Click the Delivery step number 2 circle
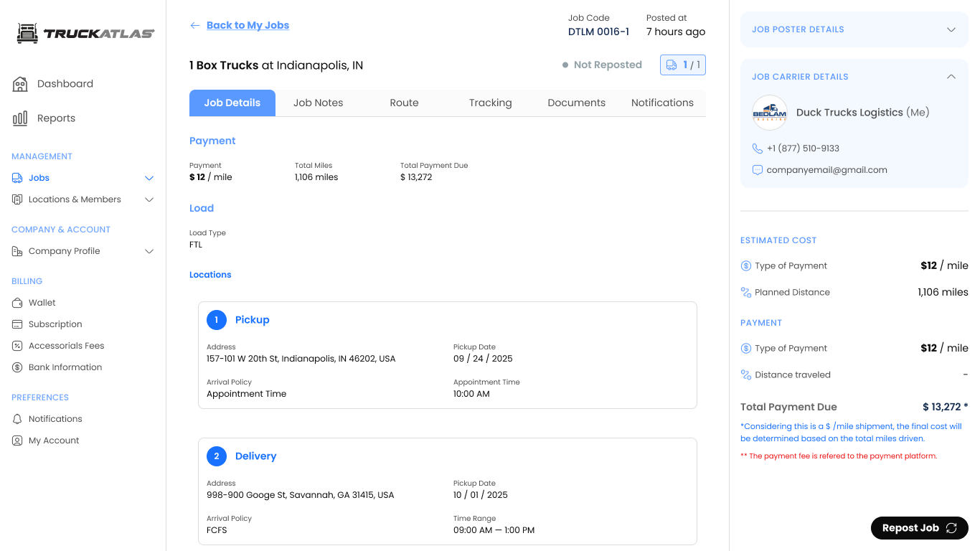 pos(217,456)
